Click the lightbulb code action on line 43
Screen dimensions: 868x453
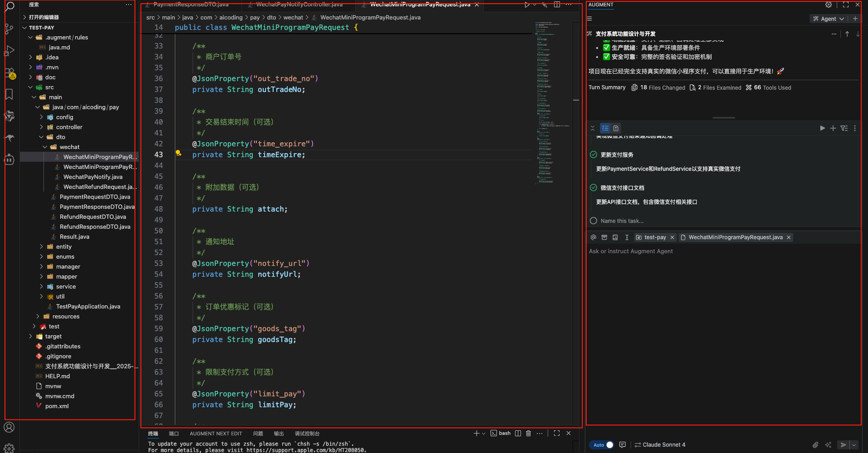pyautogui.click(x=178, y=154)
